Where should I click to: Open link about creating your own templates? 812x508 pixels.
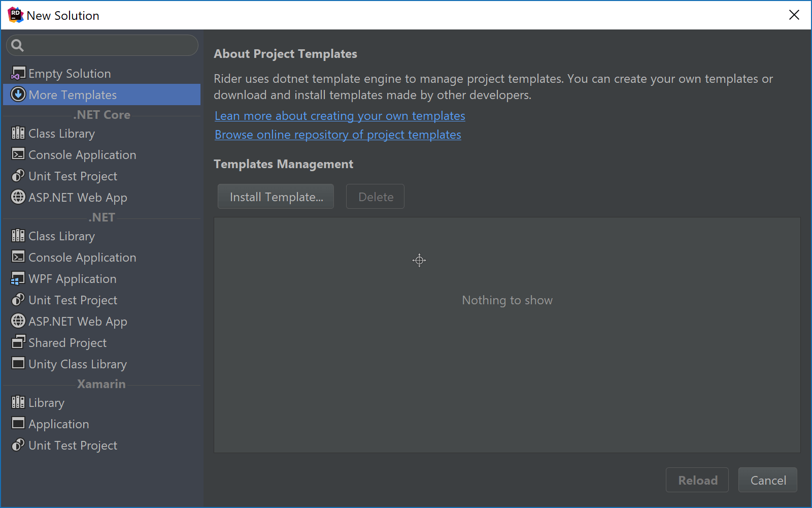[340, 116]
